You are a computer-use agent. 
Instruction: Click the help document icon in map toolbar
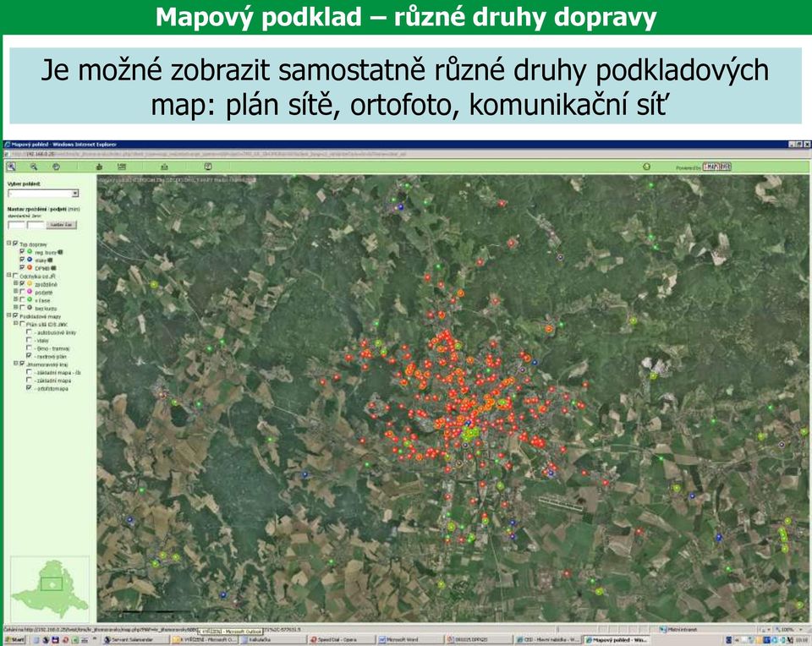208,167
